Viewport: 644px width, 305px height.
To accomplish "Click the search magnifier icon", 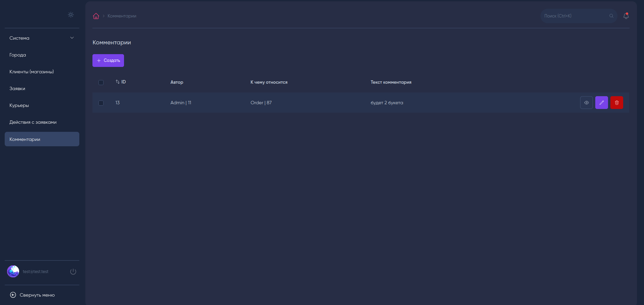I will click(611, 16).
